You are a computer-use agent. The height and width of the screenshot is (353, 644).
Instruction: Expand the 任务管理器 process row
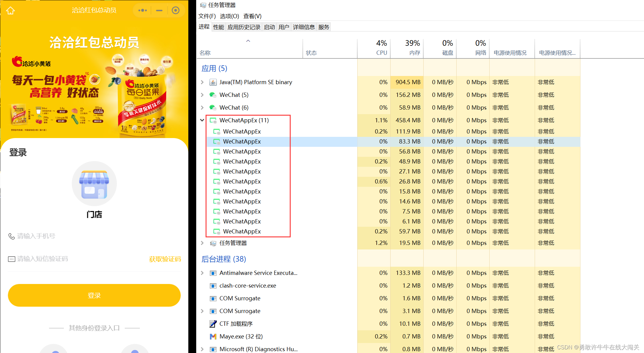click(202, 243)
